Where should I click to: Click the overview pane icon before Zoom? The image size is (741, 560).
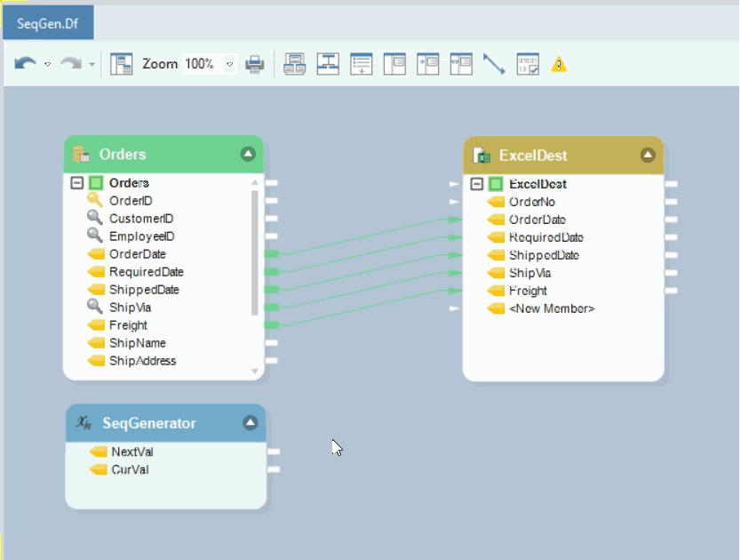[x=122, y=64]
